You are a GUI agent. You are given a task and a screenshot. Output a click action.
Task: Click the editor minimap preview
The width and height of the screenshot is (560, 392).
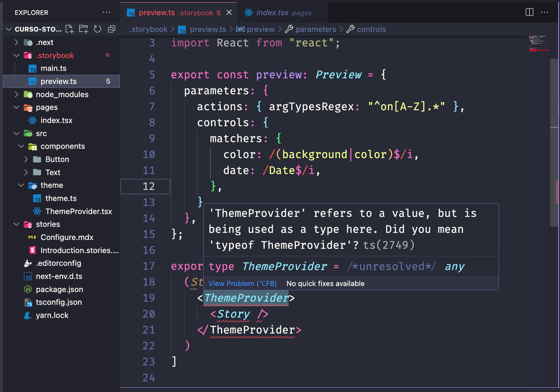click(539, 44)
